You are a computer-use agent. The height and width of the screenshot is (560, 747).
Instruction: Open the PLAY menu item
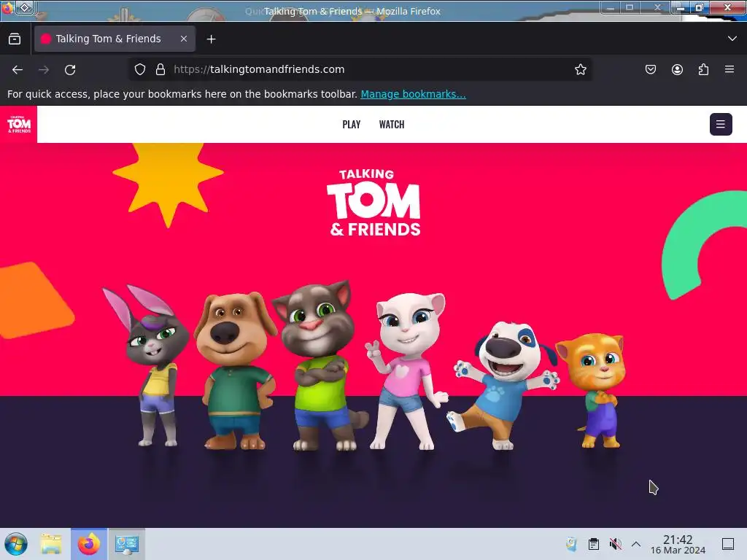coord(352,124)
